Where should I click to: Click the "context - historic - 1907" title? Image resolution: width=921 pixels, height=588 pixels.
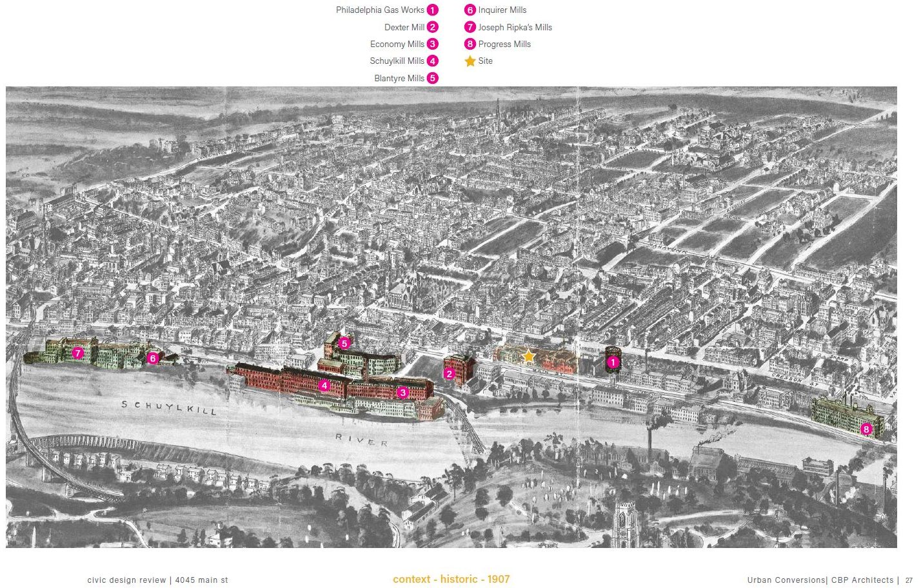pyautogui.click(x=451, y=579)
